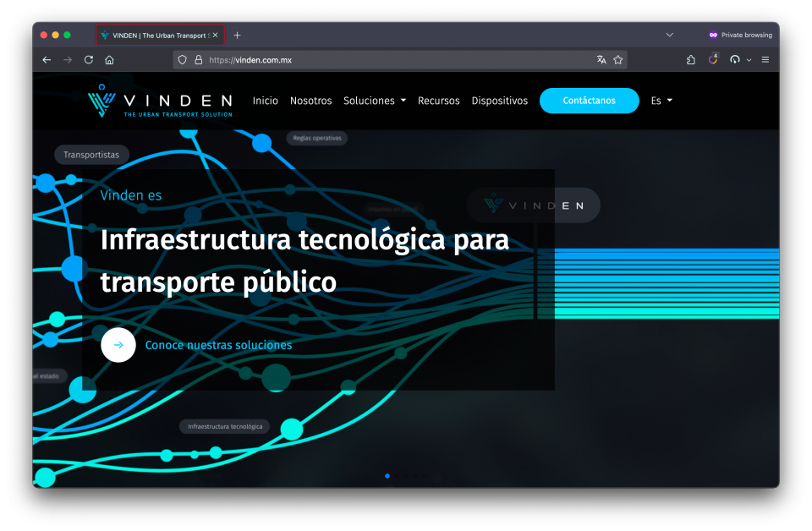Open the extensions puzzle icon
The width and height of the screenshot is (812, 531).
pyautogui.click(x=691, y=60)
